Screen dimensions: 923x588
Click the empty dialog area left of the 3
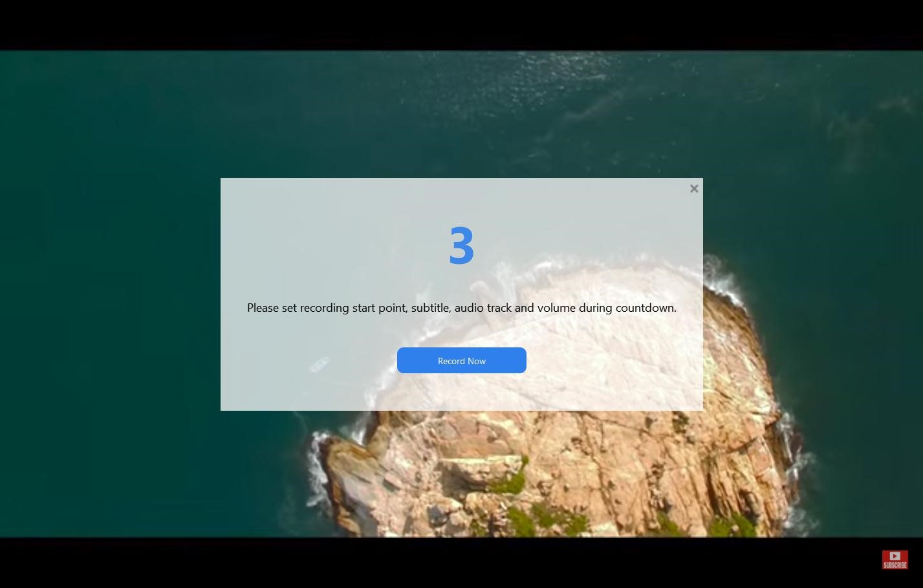(323, 246)
